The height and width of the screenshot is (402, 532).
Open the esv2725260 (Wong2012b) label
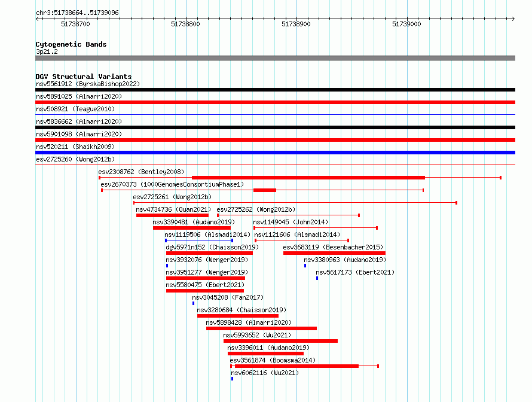[75, 159]
